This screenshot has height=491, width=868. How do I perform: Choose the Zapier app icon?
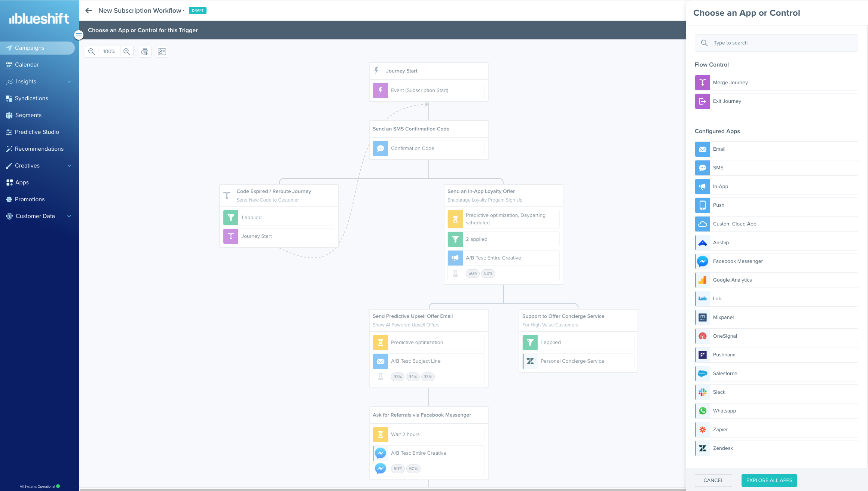tap(703, 430)
